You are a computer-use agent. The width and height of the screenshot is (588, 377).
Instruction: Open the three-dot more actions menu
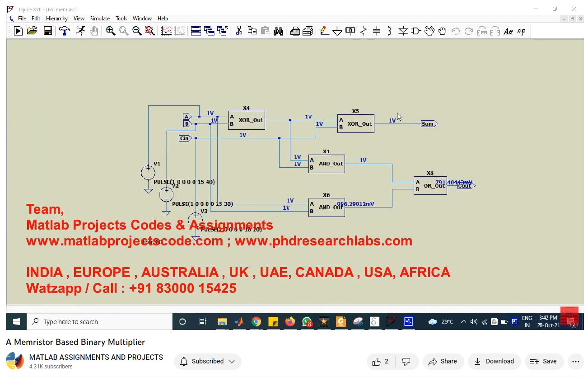pyautogui.click(x=575, y=361)
